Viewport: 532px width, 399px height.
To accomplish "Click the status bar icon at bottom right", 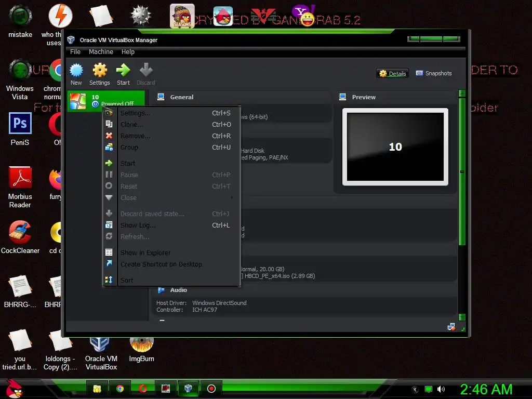I will tap(451, 327).
